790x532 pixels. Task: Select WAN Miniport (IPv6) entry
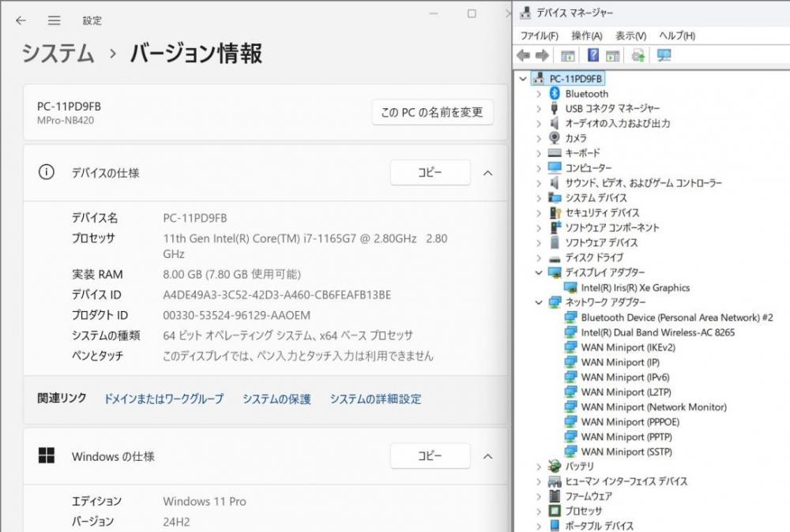[625, 377]
